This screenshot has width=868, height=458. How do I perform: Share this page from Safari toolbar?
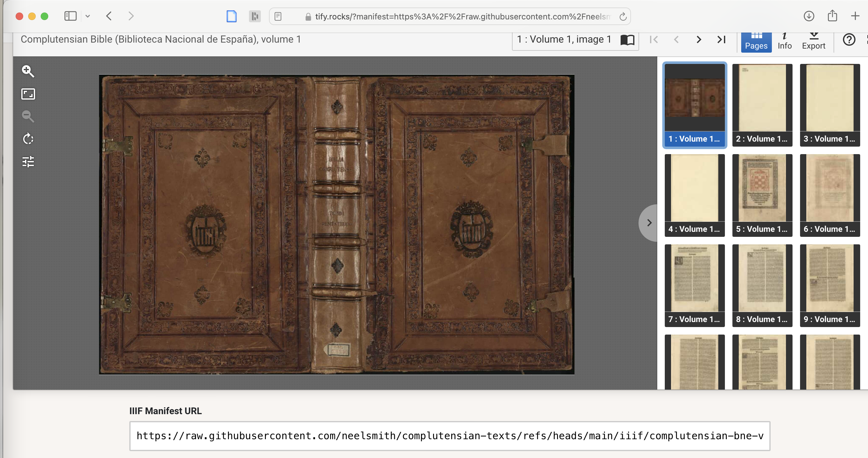tap(832, 16)
